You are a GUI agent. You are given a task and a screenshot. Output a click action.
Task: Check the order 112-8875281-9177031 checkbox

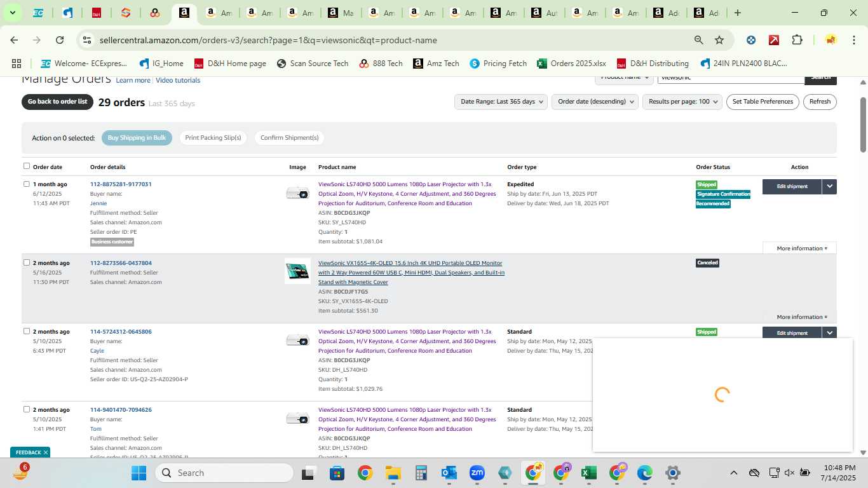click(27, 184)
